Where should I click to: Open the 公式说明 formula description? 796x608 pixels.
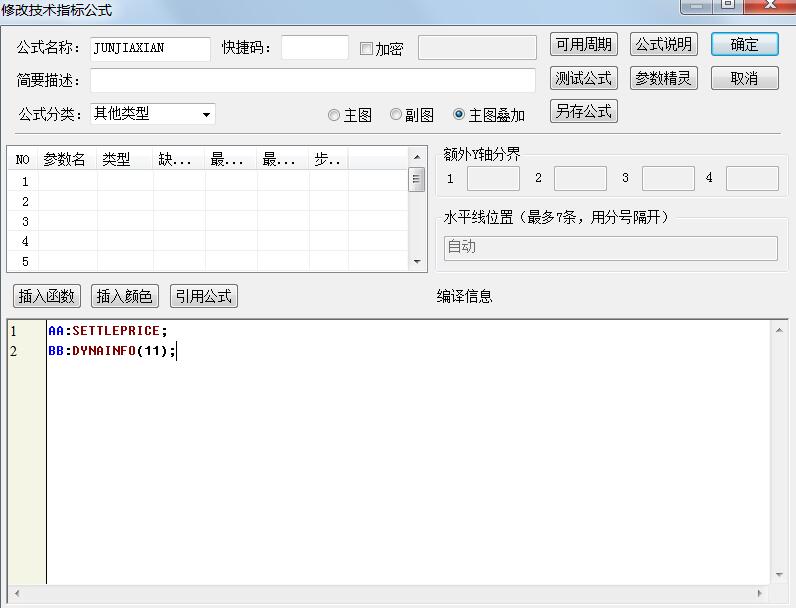[x=664, y=45]
